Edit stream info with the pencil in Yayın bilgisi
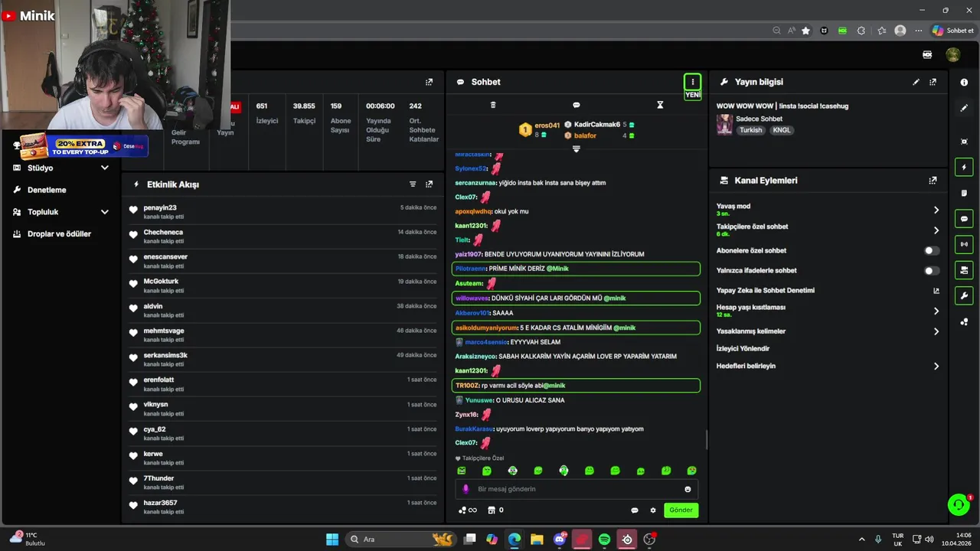This screenshot has height=551, width=980. tap(916, 82)
